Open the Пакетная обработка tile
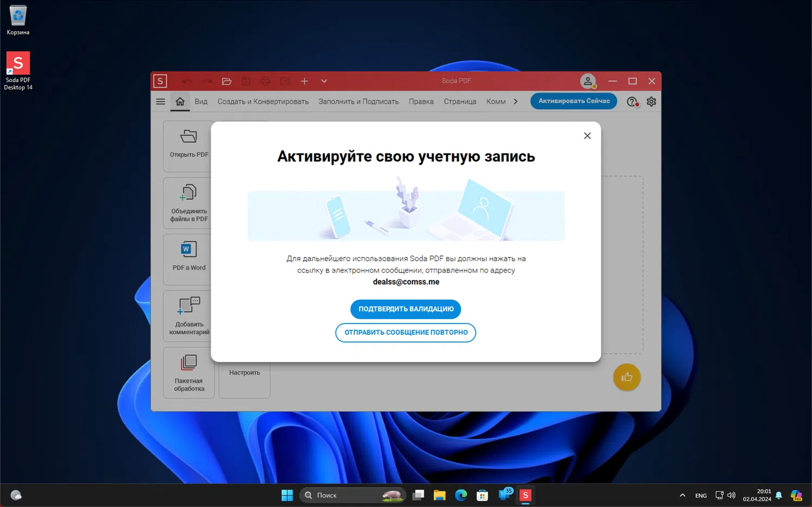The image size is (812, 507). point(189,373)
